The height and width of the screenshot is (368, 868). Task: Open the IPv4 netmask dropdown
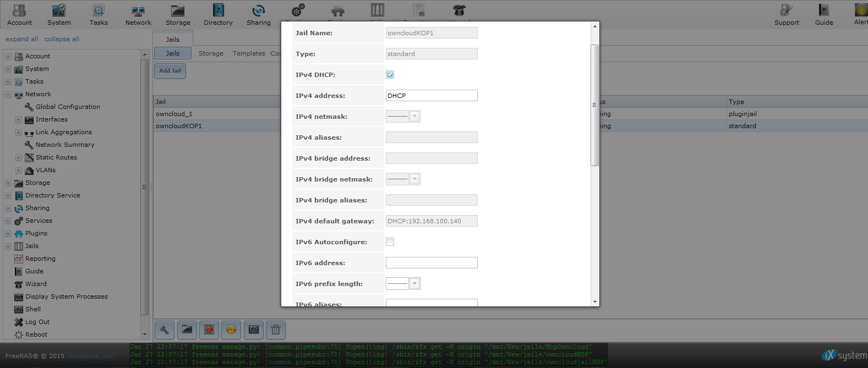click(x=415, y=117)
